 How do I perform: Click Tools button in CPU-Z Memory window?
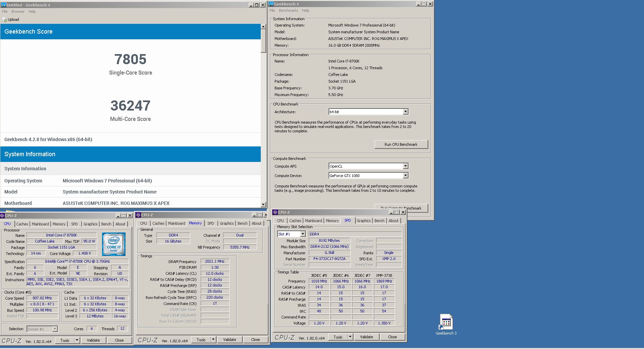point(201,340)
